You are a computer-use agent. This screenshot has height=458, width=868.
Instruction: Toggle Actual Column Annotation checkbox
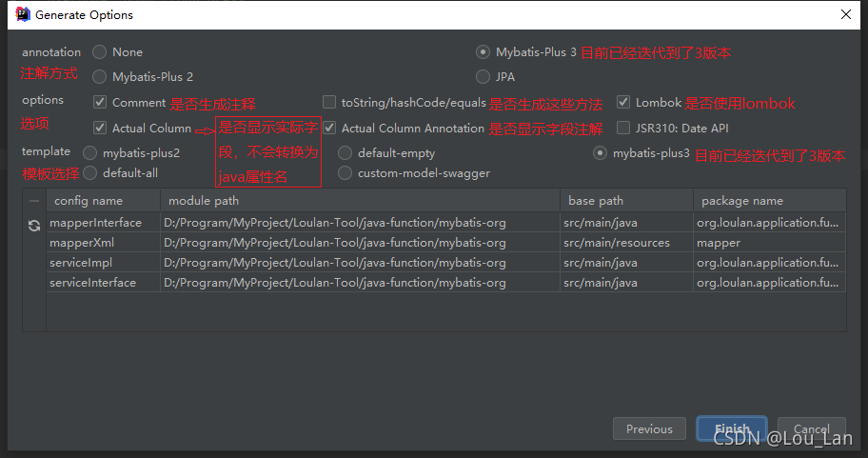tap(329, 128)
